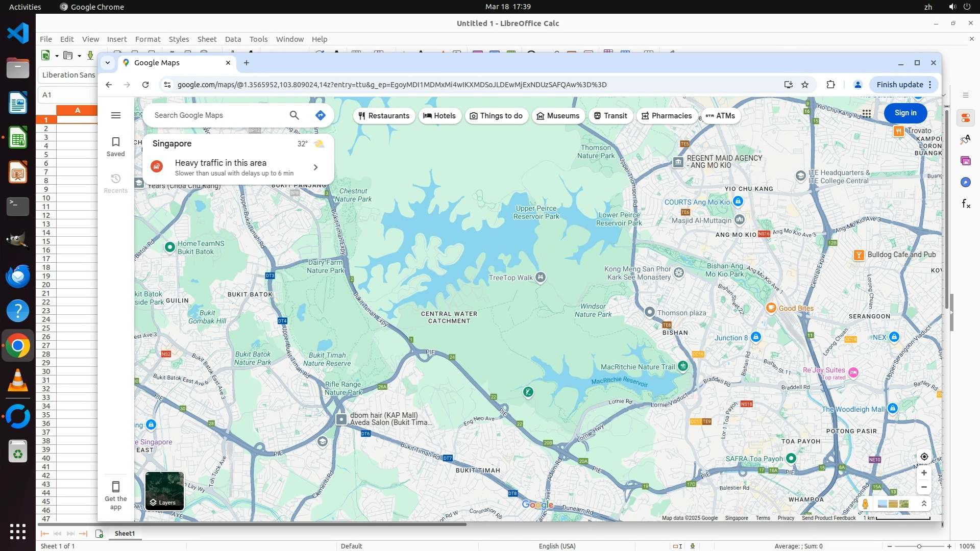Image resolution: width=980 pixels, height=551 pixels.
Task: Toggle the Restaurants filter chip
Action: pos(384,116)
